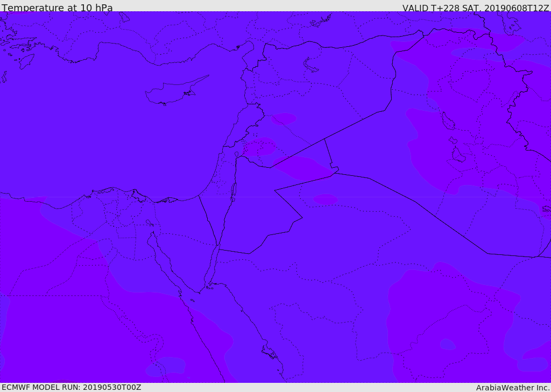
Task: Select the Dead Sea outline
Action: [x=234, y=193]
